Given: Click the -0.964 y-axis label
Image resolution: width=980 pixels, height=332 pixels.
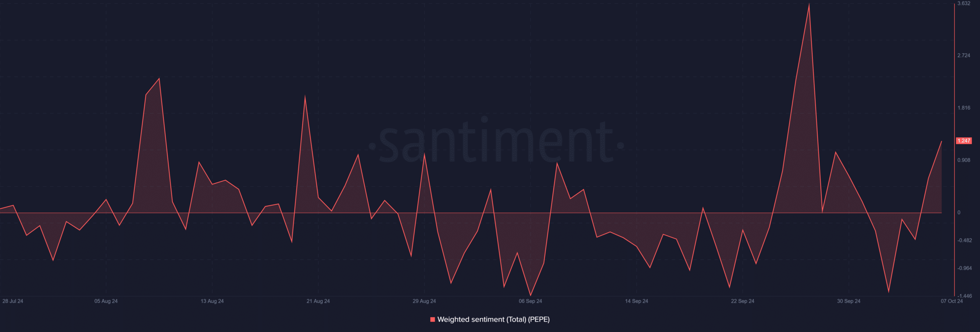Looking at the screenshot, I should (964, 268).
